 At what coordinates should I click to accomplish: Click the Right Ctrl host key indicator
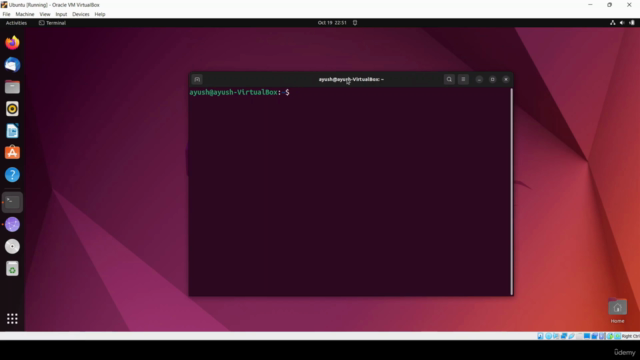(x=631, y=336)
